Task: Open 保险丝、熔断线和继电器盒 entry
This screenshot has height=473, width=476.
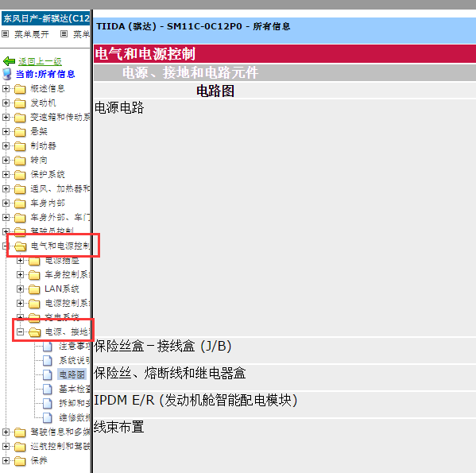Action: click(170, 374)
